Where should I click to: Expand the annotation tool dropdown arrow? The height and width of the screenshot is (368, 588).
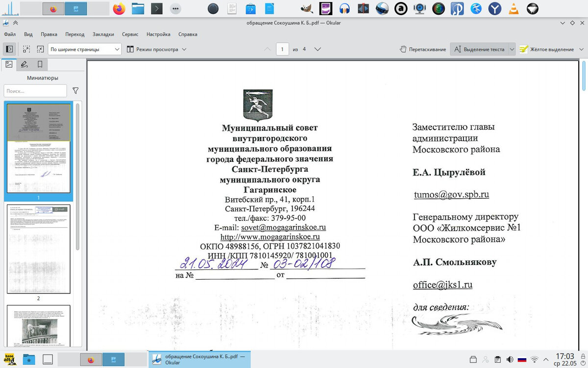[x=581, y=49]
